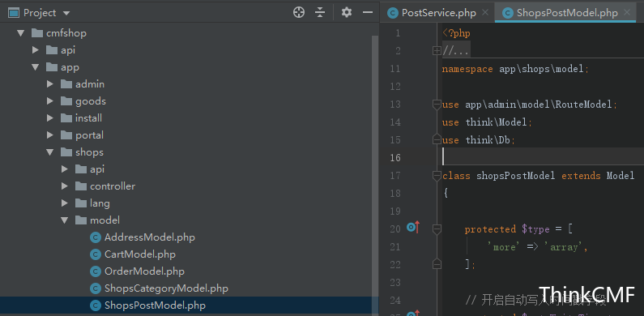Select the shops folder icon

pyautogui.click(x=66, y=152)
